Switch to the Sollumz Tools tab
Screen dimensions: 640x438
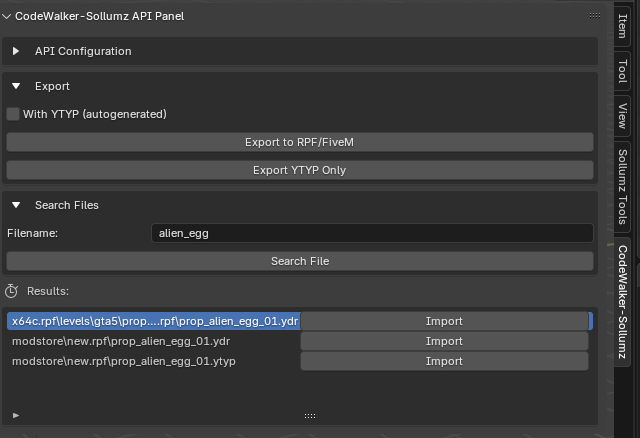(622, 187)
